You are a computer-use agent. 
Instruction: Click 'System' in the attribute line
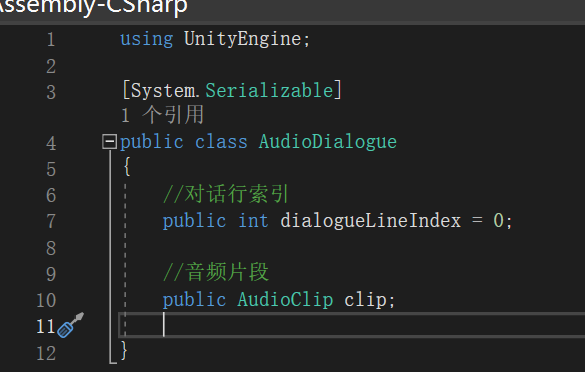163,90
